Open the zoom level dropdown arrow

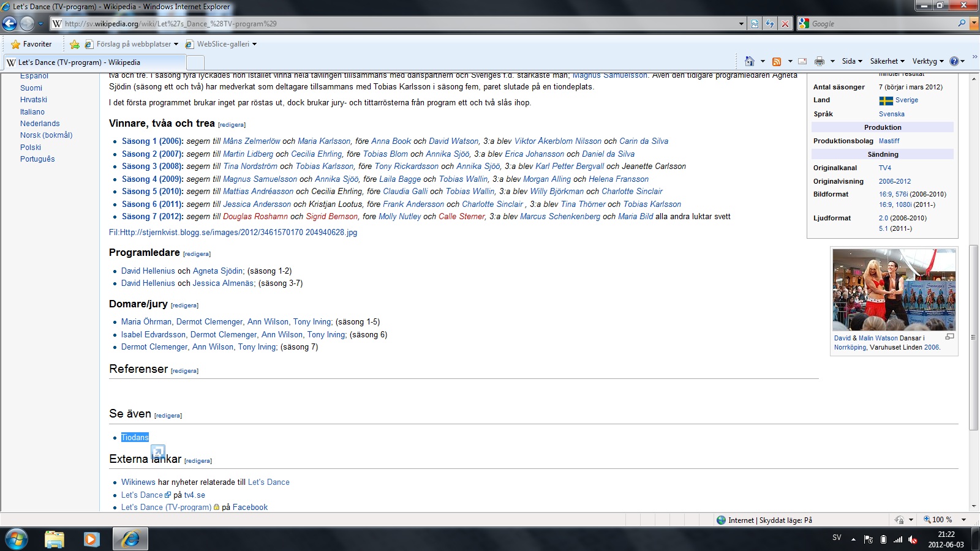pyautogui.click(x=963, y=520)
